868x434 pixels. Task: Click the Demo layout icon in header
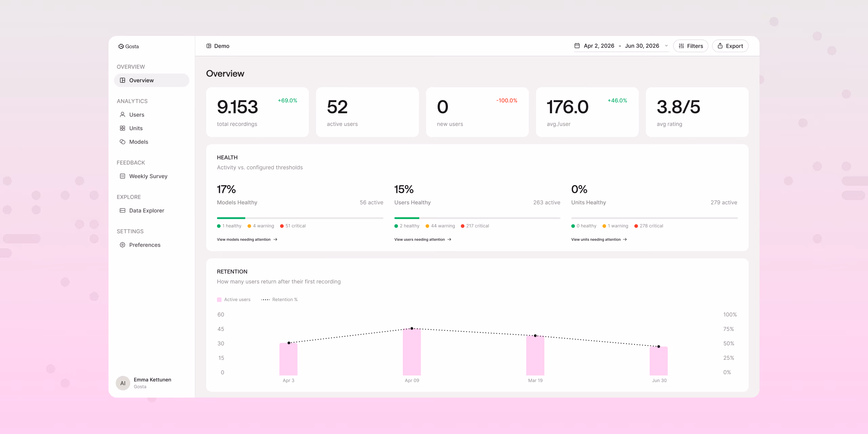point(209,46)
